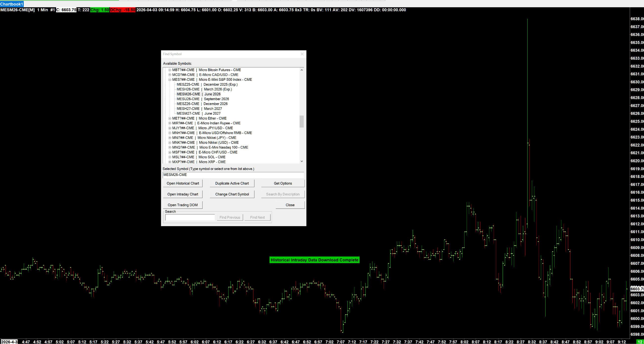Click the scroll down arrow of symbols list

pos(302,161)
